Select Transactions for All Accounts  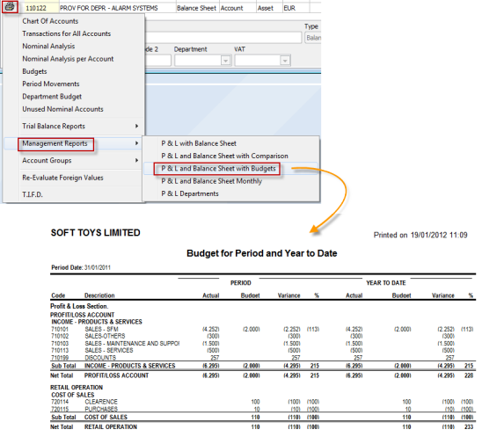(x=67, y=33)
